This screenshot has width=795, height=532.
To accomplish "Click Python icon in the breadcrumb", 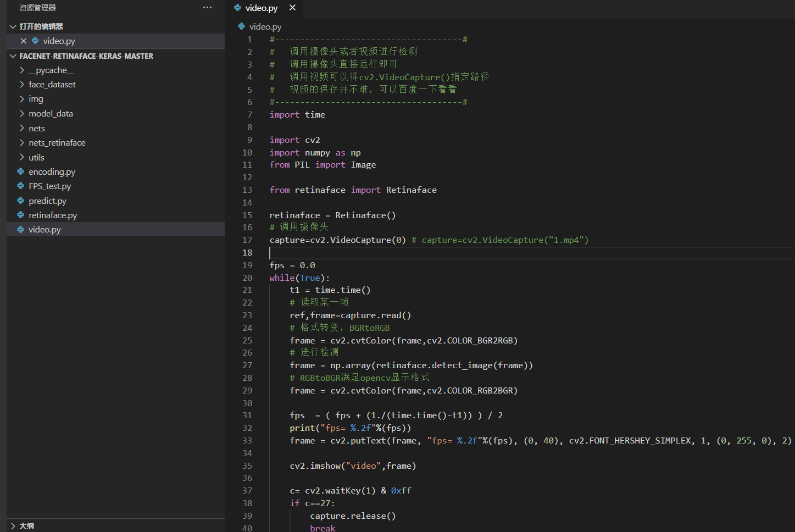I will [x=241, y=26].
